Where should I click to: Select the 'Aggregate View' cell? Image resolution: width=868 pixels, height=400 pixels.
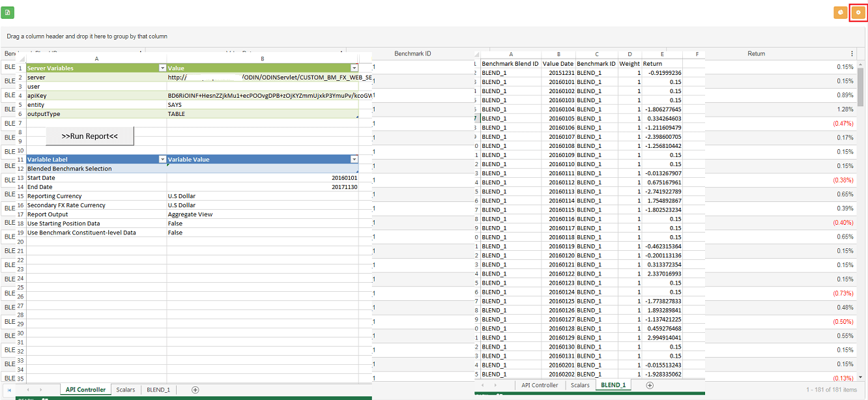point(263,214)
